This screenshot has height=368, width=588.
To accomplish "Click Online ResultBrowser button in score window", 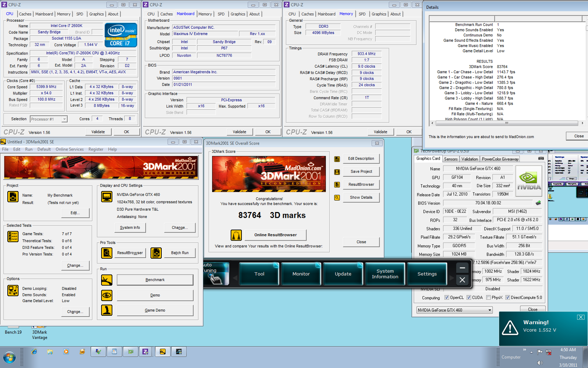I will (x=275, y=235).
